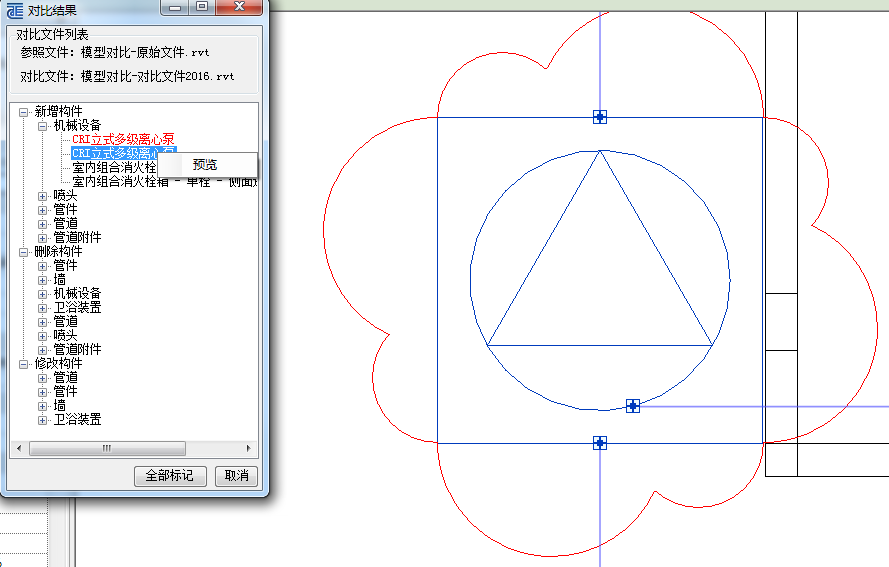Close the 对比结果 dialog
The image size is (889, 567).
click(239, 7)
